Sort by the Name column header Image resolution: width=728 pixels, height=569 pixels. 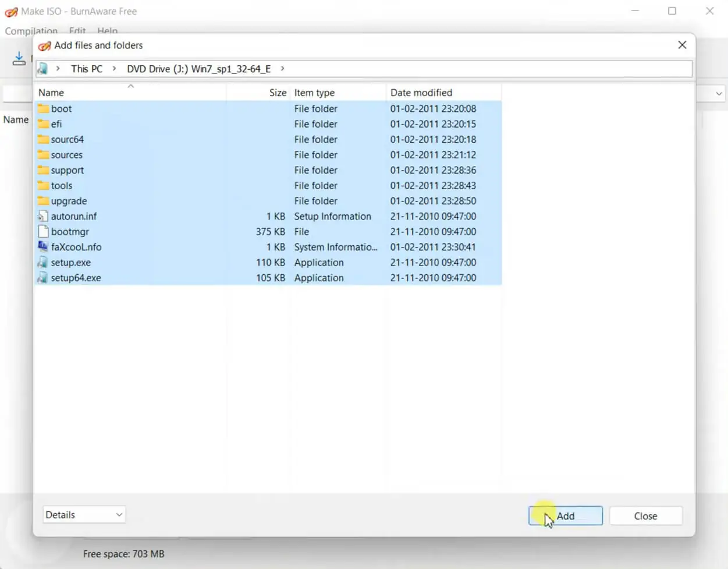130,93
